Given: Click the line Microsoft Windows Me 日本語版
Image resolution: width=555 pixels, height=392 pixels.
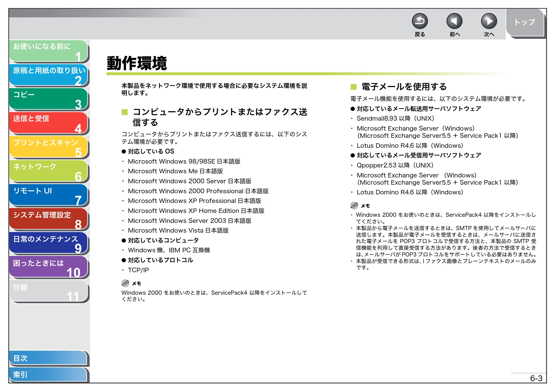Looking at the screenshot, I should tap(175, 171).
